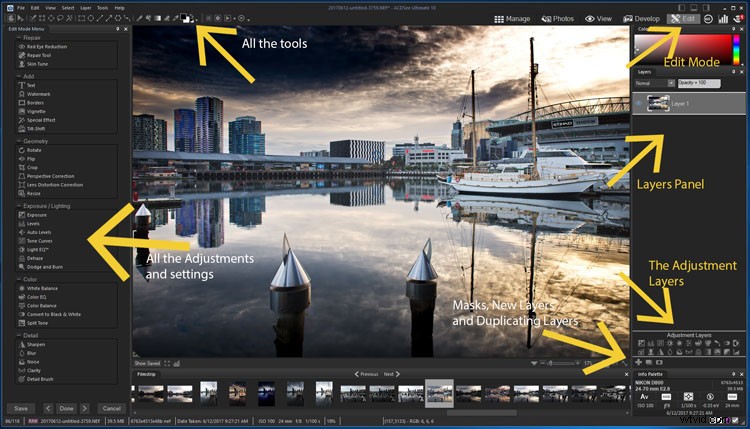750x429 pixels.
Task: Switch to Photos mode
Action: click(558, 19)
